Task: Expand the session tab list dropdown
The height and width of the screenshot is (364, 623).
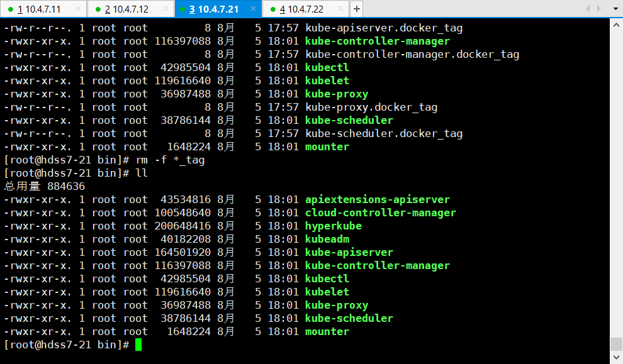Action: tap(615, 9)
